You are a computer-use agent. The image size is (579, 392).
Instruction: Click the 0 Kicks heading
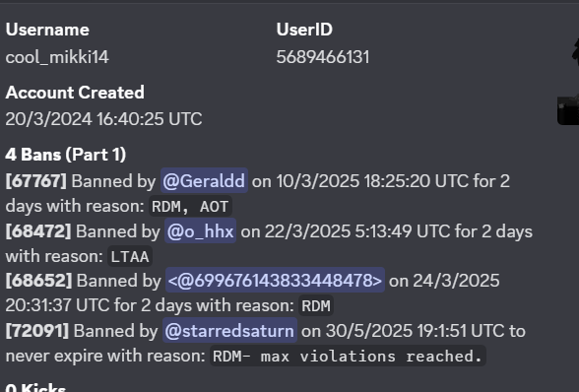coord(35,387)
